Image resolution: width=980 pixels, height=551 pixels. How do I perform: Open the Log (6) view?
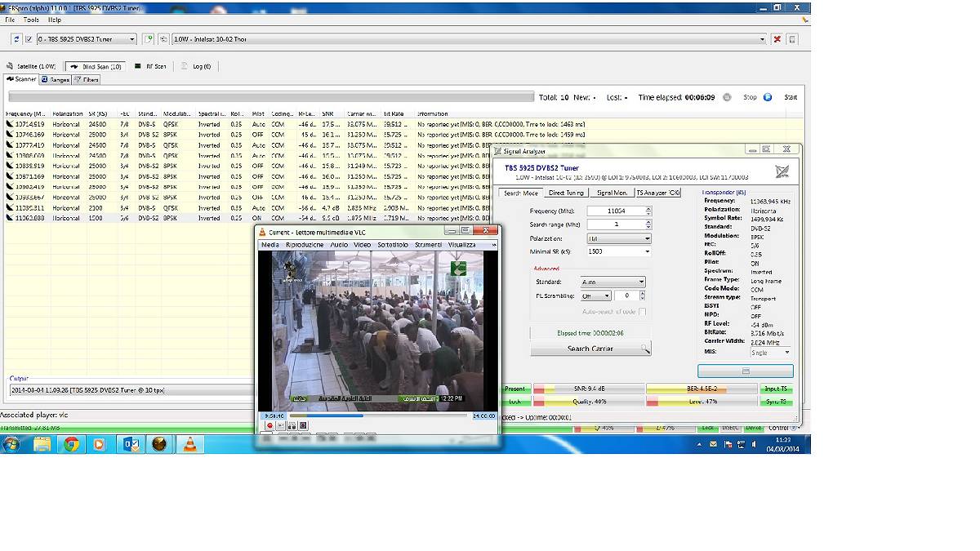click(195, 66)
